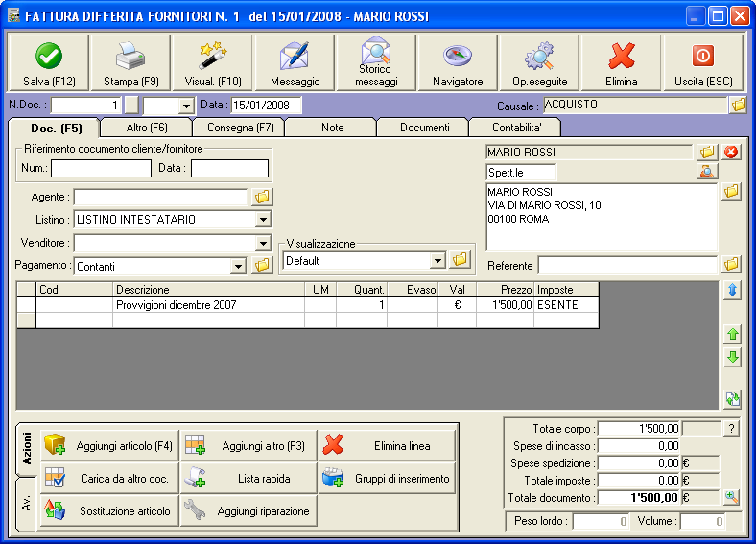
Task: Open the Note tab
Action: coord(332,128)
